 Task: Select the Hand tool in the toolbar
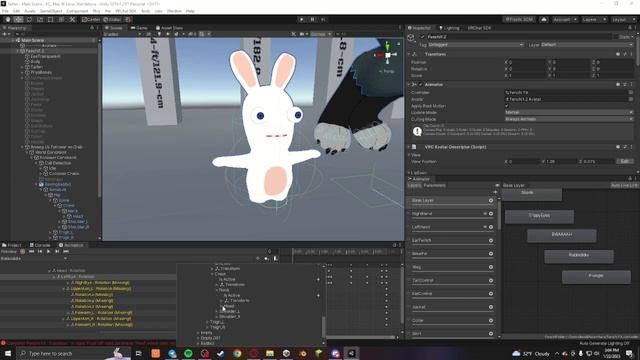tap(8, 19)
